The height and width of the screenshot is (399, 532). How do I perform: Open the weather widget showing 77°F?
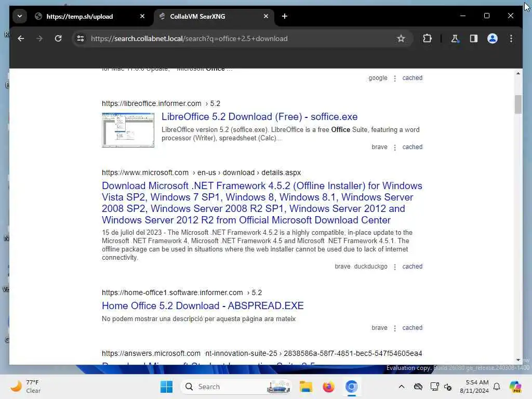(x=25, y=387)
